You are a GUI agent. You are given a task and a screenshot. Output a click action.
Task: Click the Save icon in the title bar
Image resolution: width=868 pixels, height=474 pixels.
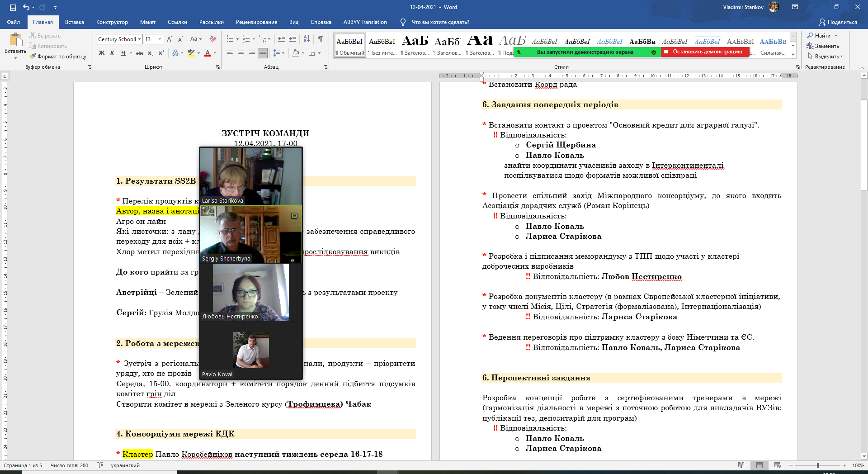[x=13, y=7]
